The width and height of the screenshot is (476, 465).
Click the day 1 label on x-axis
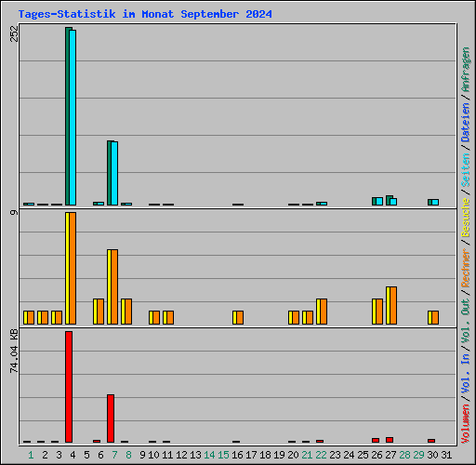pyautogui.click(x=31, y=455)
